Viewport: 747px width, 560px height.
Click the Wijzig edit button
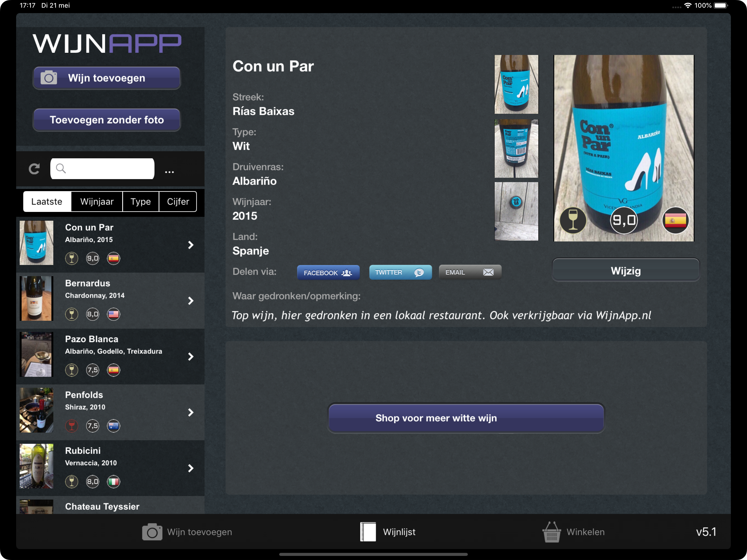pos(626,270)
